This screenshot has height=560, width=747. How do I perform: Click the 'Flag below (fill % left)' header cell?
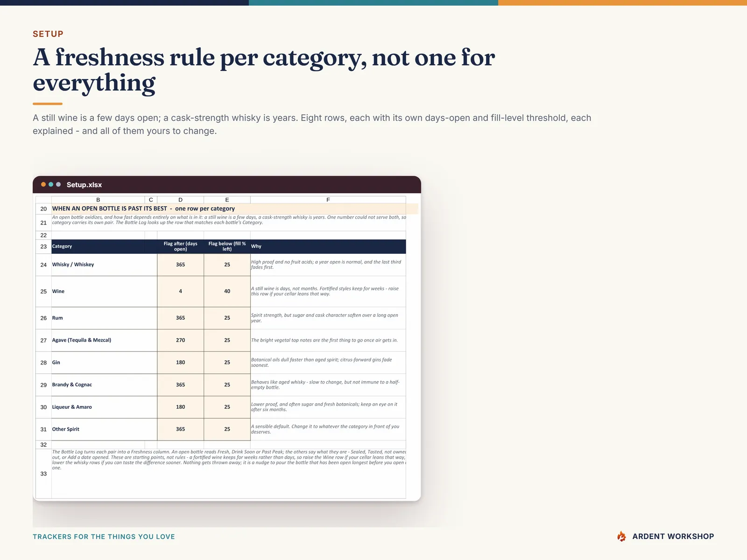[x=227, y=246]
